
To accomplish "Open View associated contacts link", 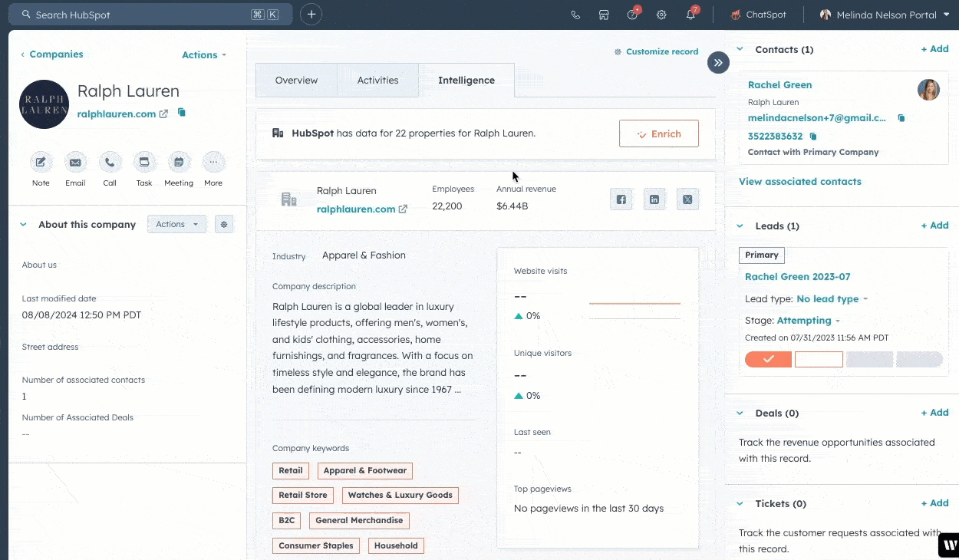I will tap(799, 182).
